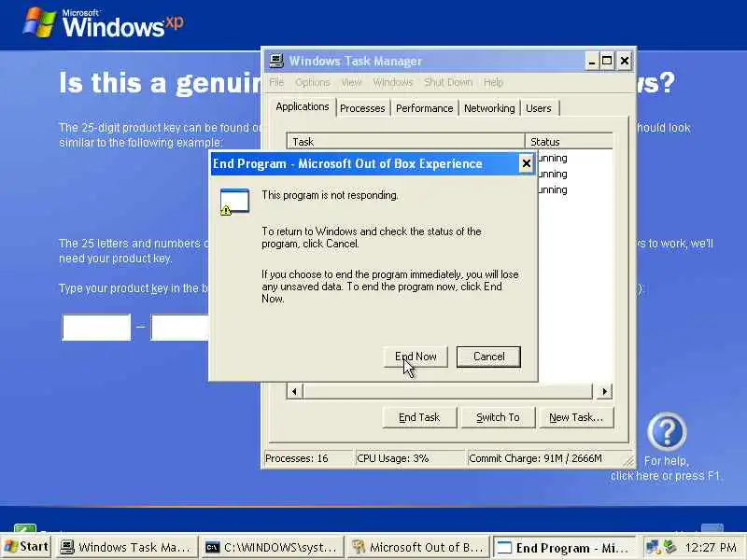Click the Switch To button
The height and width of the screenshot is (560, 747).
(x=498, y=417)
